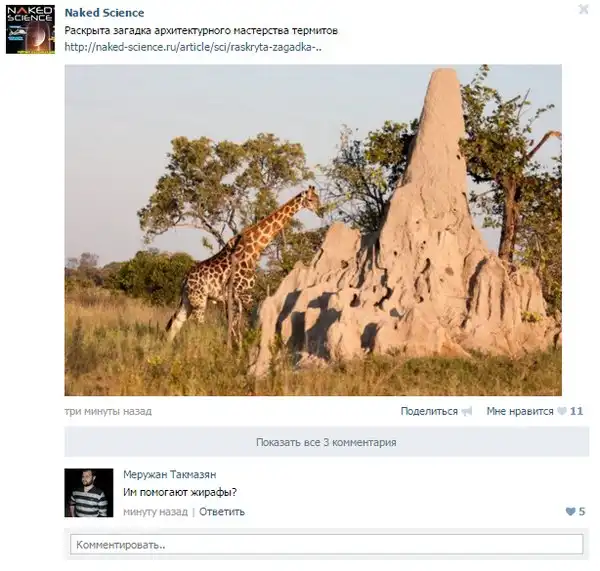Click the share megaphone icon beside Поделиться
This screenshot has height=571, width=600.
(x=467, y=411)
